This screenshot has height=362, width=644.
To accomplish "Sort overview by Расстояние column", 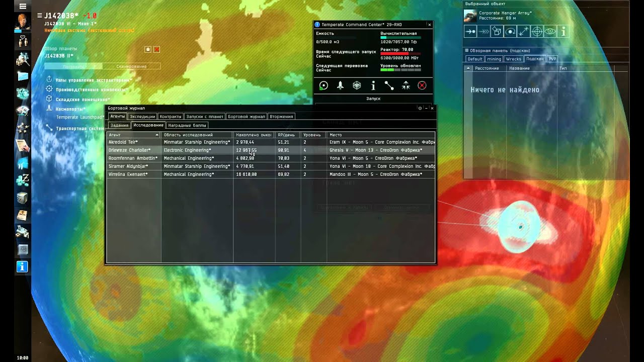I will pyautogui.click(x=490, y=68).
